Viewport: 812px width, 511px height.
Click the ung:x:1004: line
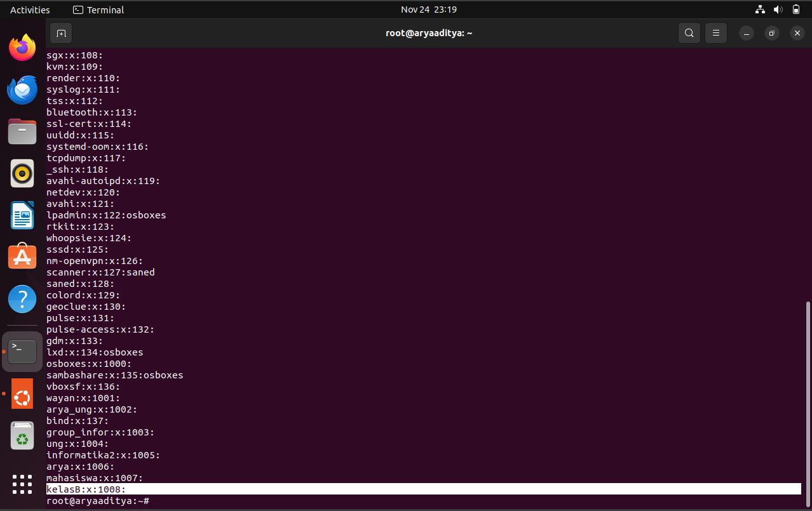click(78, 444)
